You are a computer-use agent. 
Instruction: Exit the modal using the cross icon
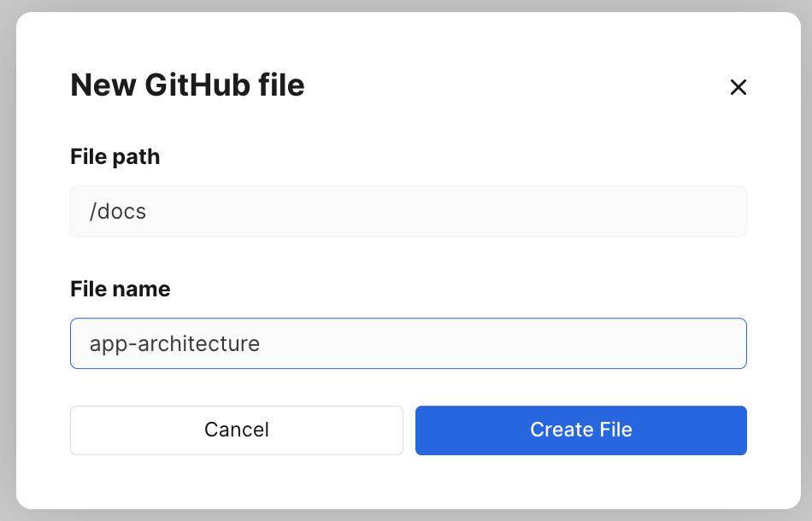click(738, 87)
